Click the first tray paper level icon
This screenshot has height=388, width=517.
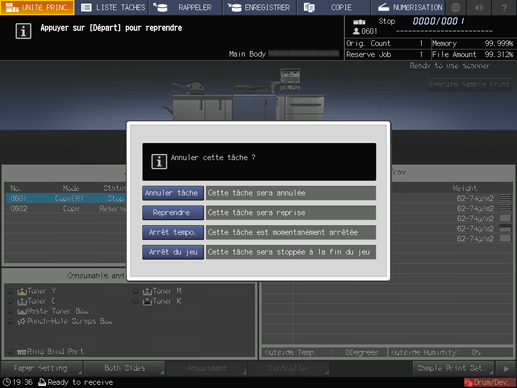[x=505, y=198]
